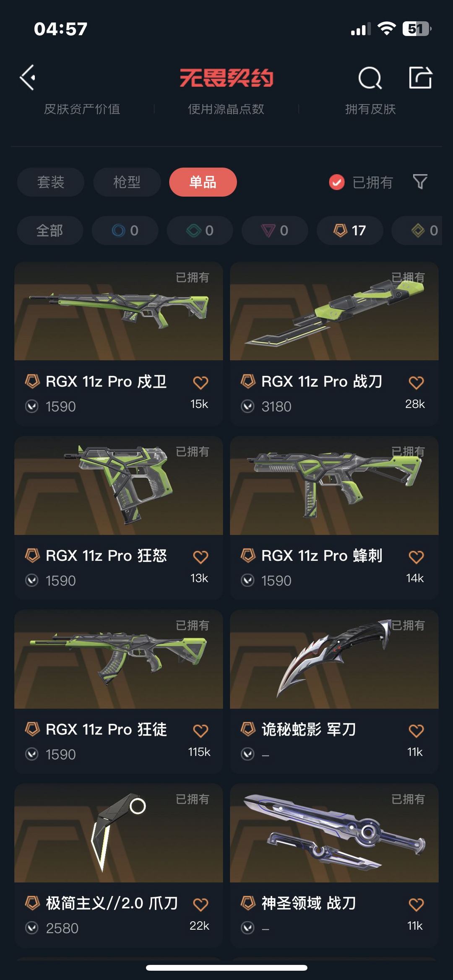Choose the 全部 filter chip

50,230
